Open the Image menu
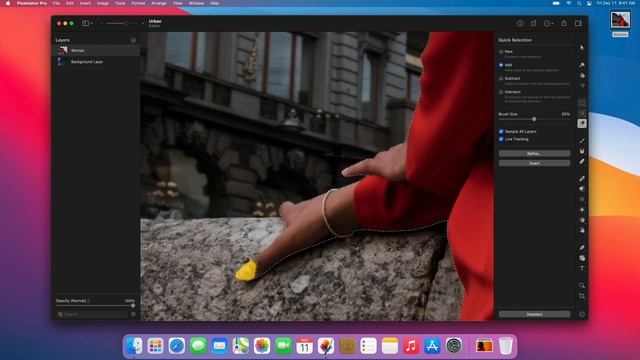 click(x=103, y=3)
